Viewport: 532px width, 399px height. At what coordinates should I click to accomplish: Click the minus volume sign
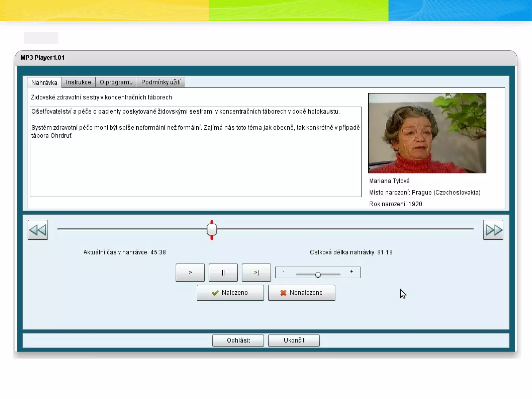tap(283, 272)
